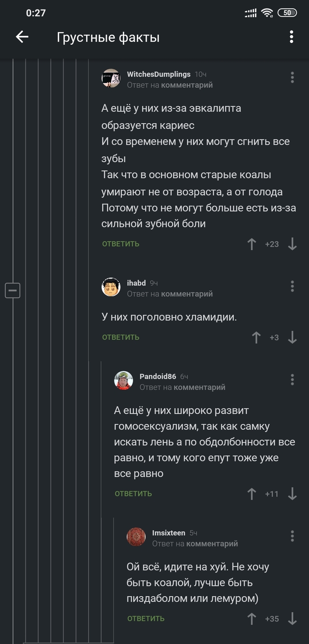The width and height of the screenshot is (309, 644).
Task: Open options menu for Pandoid86 comment
Action: pyautogui.click(x=292, y=379)
